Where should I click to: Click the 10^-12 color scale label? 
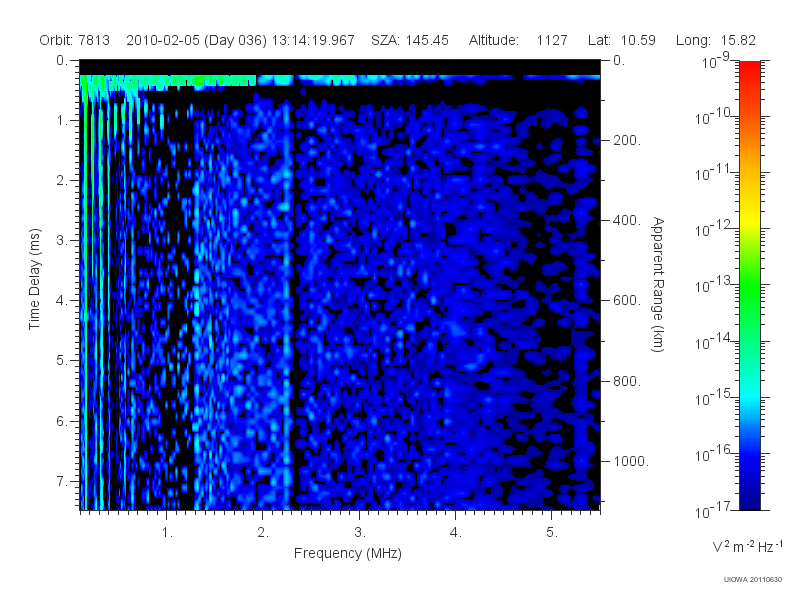click(713, 229)
